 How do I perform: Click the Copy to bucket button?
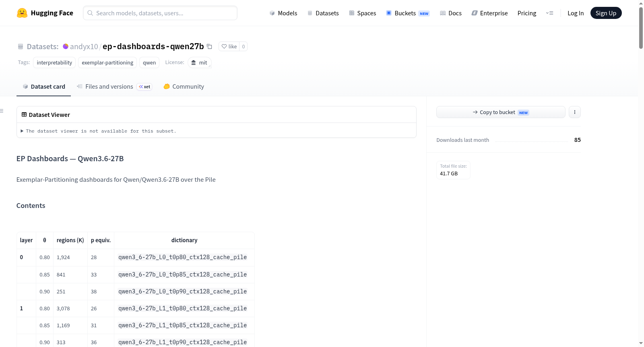pos(501,112)
